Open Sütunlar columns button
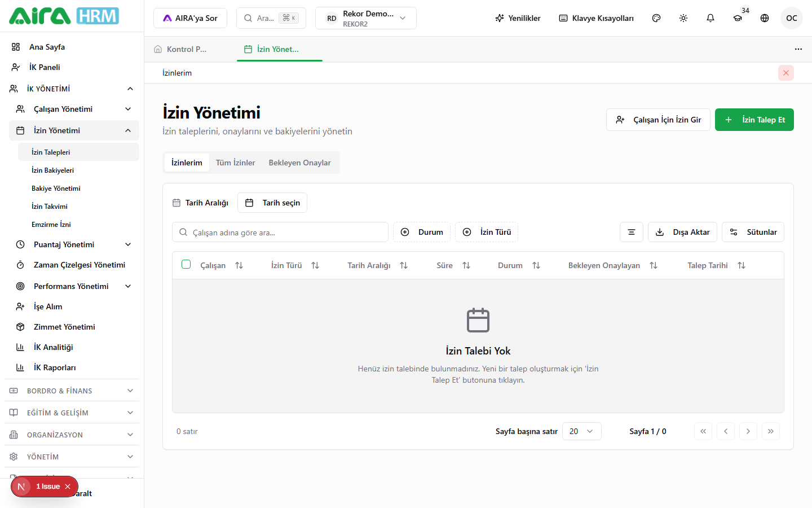Viewport: 812px width, 508px height. click(x=753, y=232)
